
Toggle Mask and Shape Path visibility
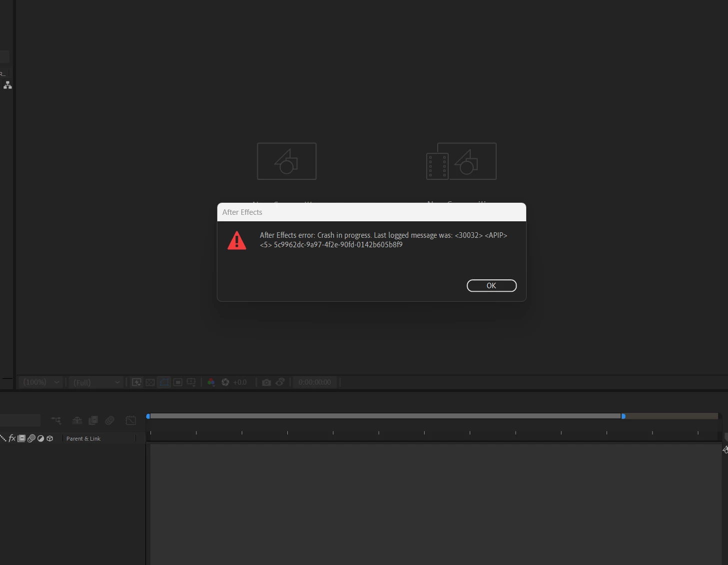click(x=164, y=382)
